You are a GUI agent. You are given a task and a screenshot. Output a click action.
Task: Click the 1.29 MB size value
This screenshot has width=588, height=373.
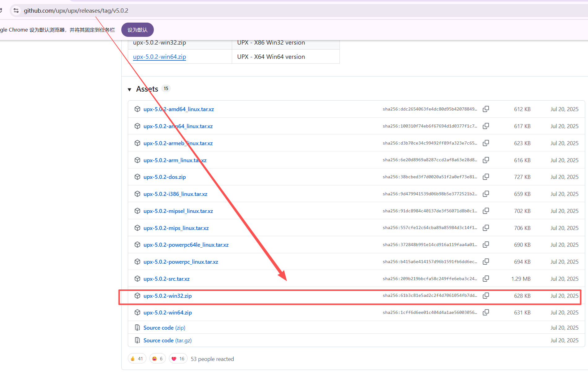click(521, 279)
